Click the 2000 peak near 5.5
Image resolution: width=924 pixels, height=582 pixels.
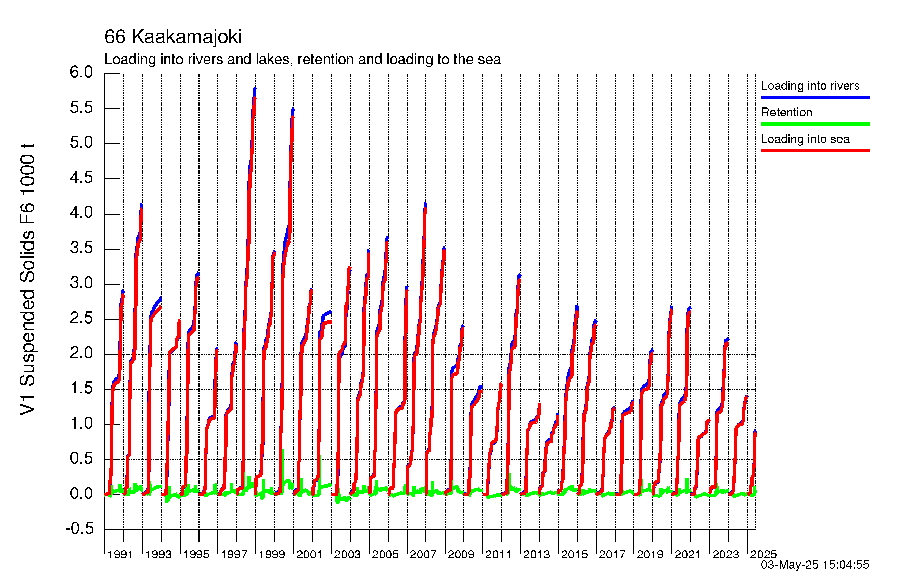click(x=293, y=111)
